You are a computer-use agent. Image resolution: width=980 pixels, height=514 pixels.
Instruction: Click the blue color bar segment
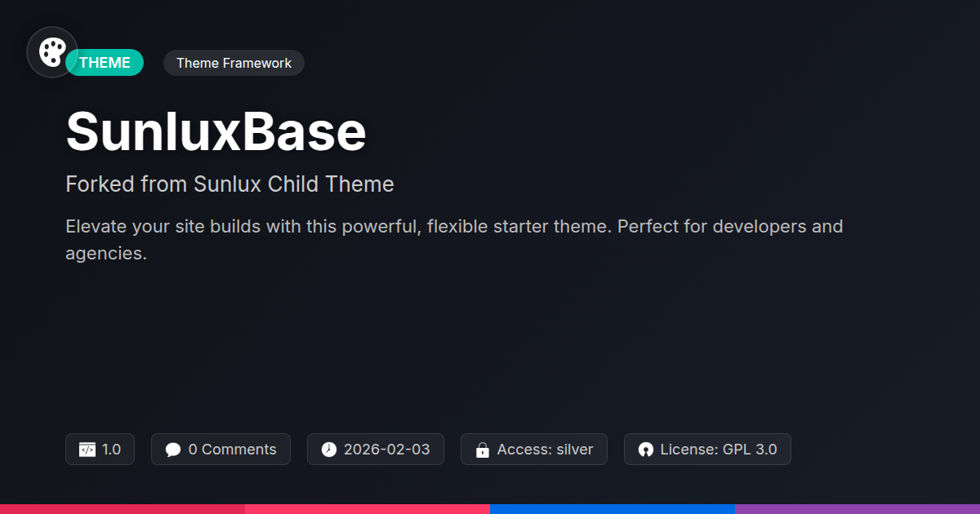(x=612, y=508)
